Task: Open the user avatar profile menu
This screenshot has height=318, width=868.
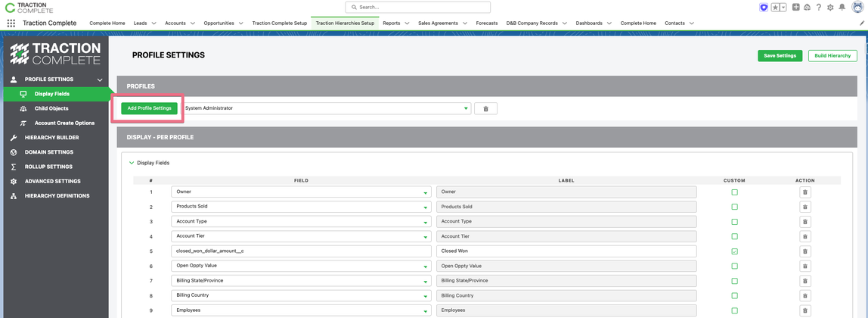Action: pos(857,8)
